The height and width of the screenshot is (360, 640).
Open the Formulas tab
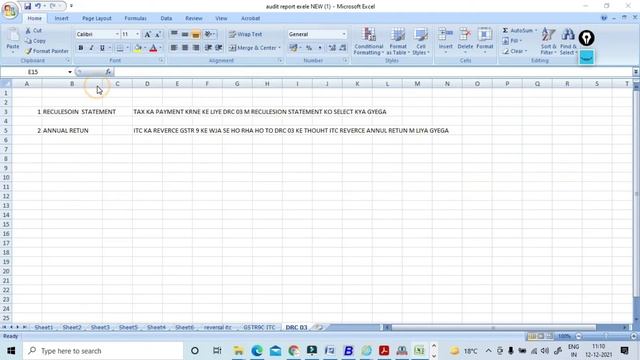click(x=136, y=18)
